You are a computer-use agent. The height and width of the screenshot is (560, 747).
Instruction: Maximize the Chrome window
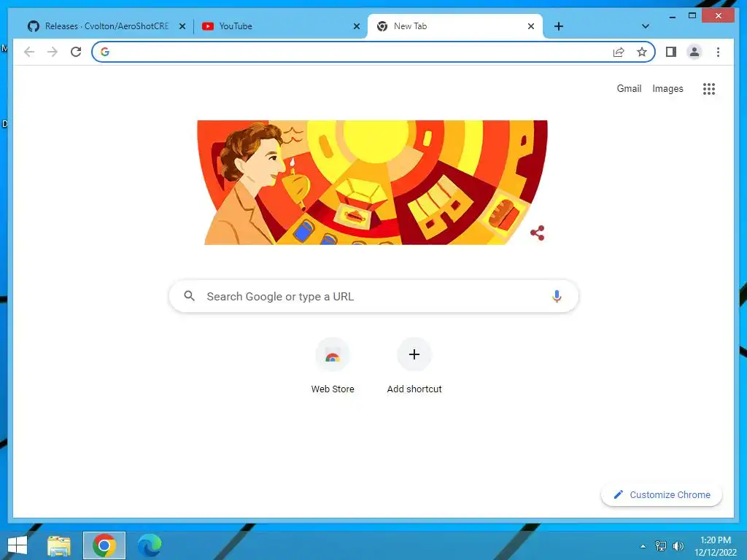pos(692,16)
